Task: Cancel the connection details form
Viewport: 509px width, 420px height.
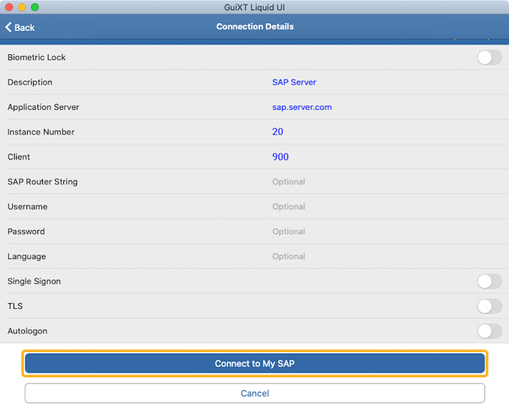Action: pyautogui.click(x=254, y=394)
